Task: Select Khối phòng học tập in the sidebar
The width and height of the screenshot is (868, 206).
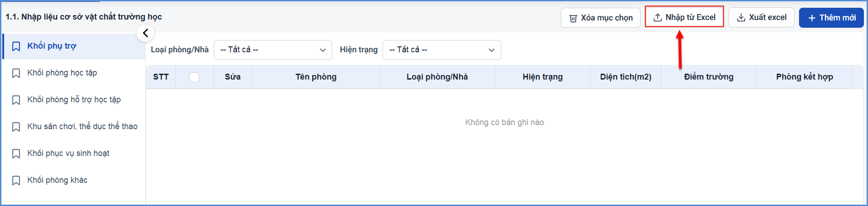Action: coord(74,73)
